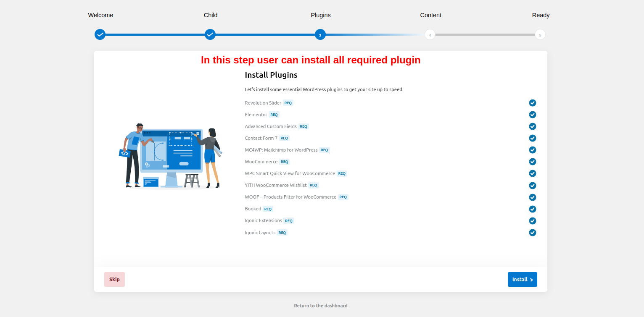This screenshot has height=317, width=644.
Task: Uncheck WOOF Products Filter plugin
Action: [533, 197]
